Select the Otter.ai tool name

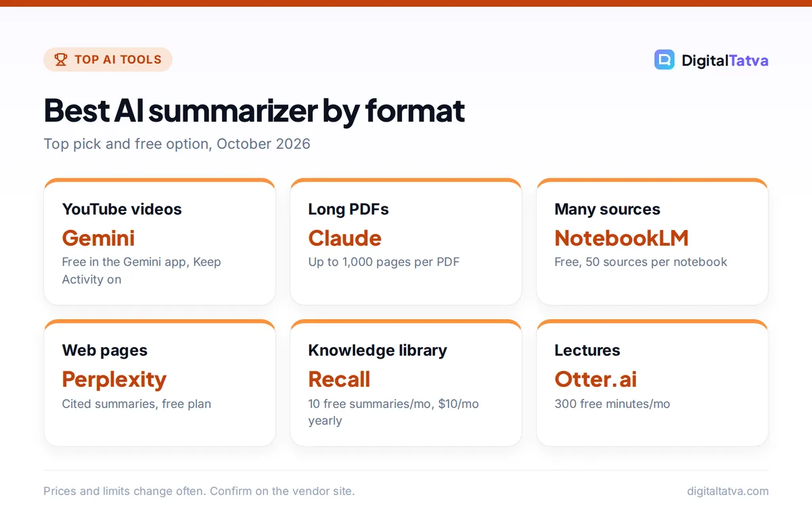(595, 379)
